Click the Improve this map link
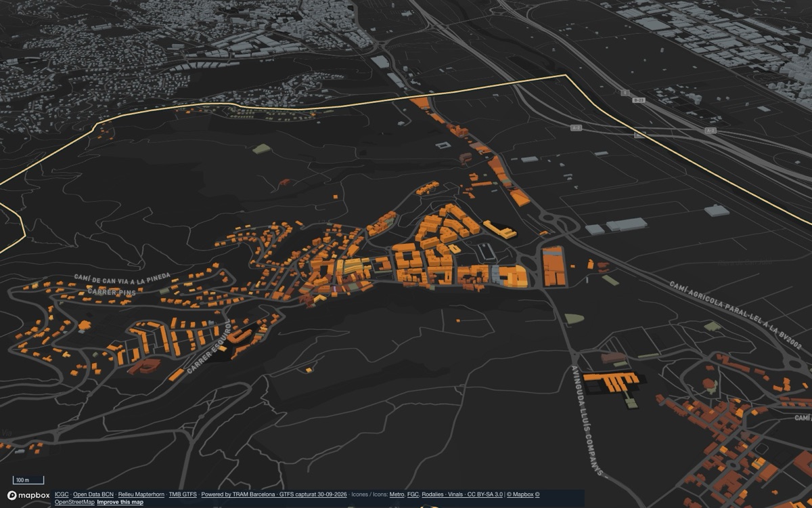Screen dimensions: 812x508 pyautogui.click(x=120, y=502)
